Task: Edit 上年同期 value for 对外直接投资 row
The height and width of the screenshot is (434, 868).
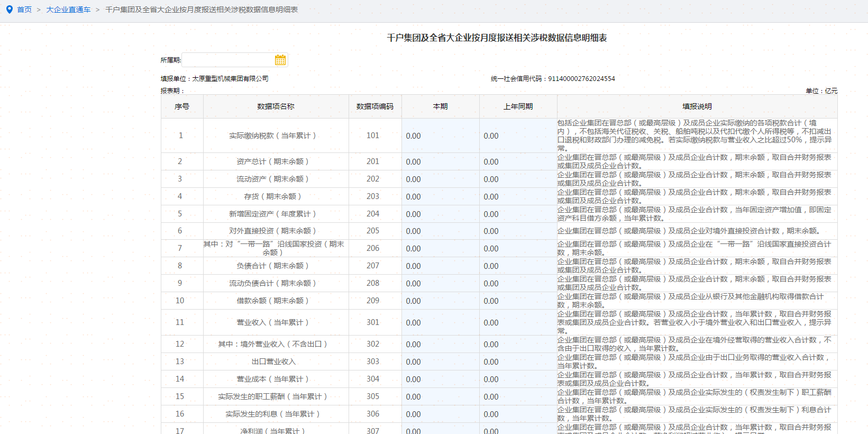Action: (x=518, y=231)
